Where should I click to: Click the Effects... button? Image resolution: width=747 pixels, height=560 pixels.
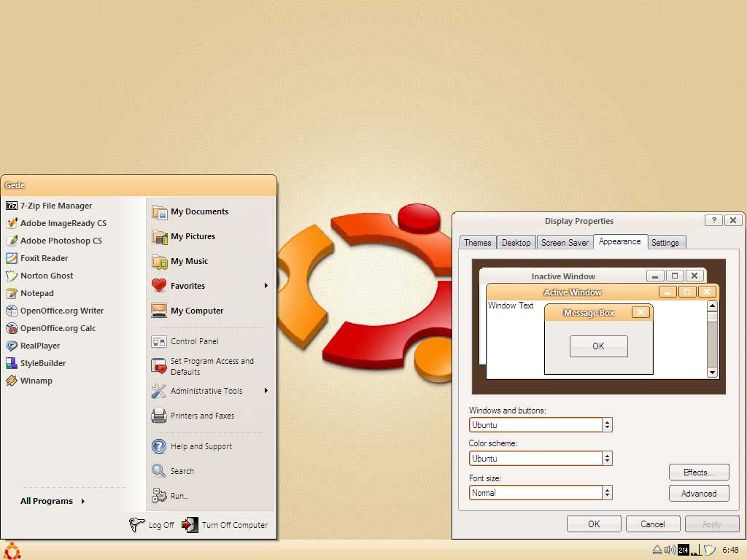point(699,472)
